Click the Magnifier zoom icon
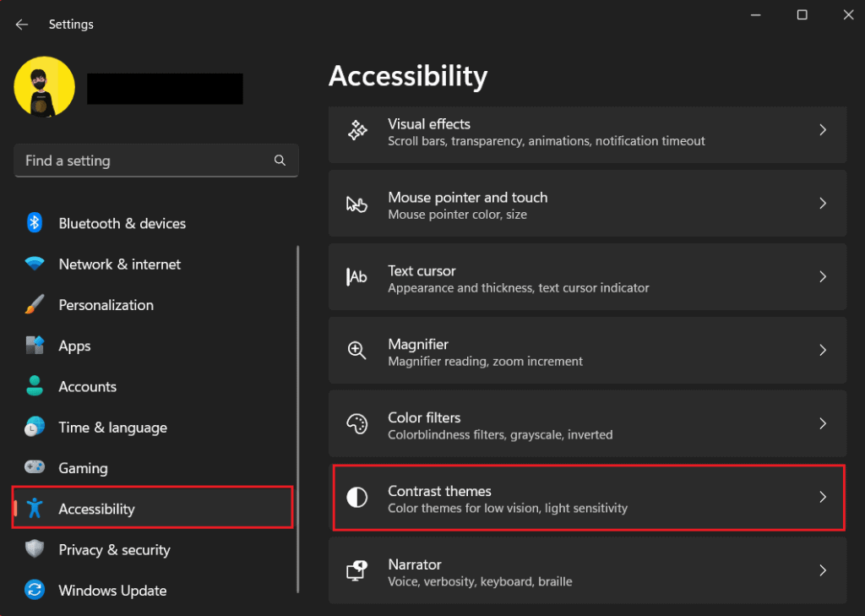Viewport: 865px width, 616px height. pos(356,351)
